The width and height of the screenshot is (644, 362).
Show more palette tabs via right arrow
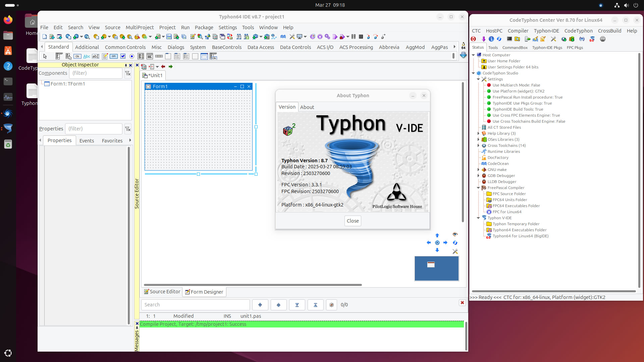coord(454,47)
